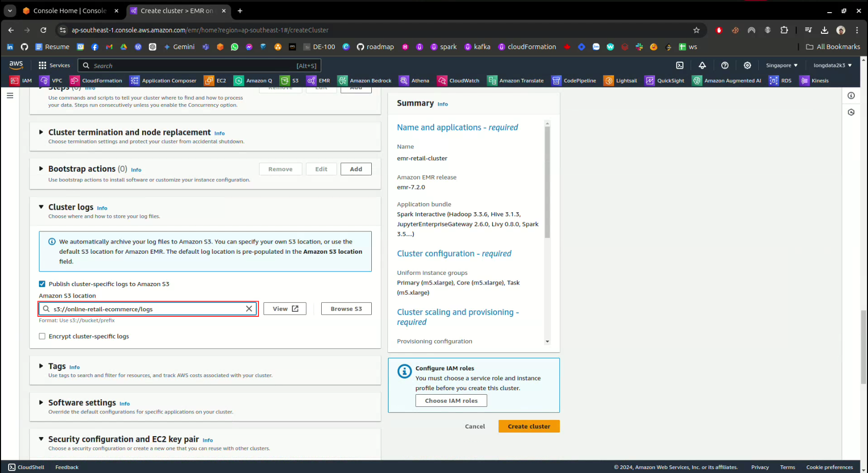Open the Singapore region dropdown
This screenshot has height=473, width=868.
pyautogui.click(x=782, y=65)
